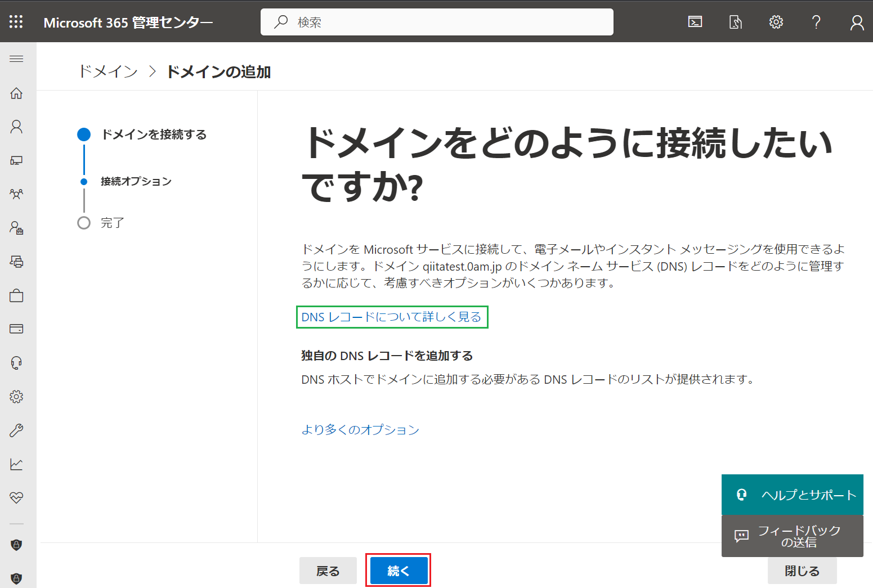The height and width of the screenshot is (588, 873).
Task: Open the app launcher waffle icon
Action: coord(16,22)
